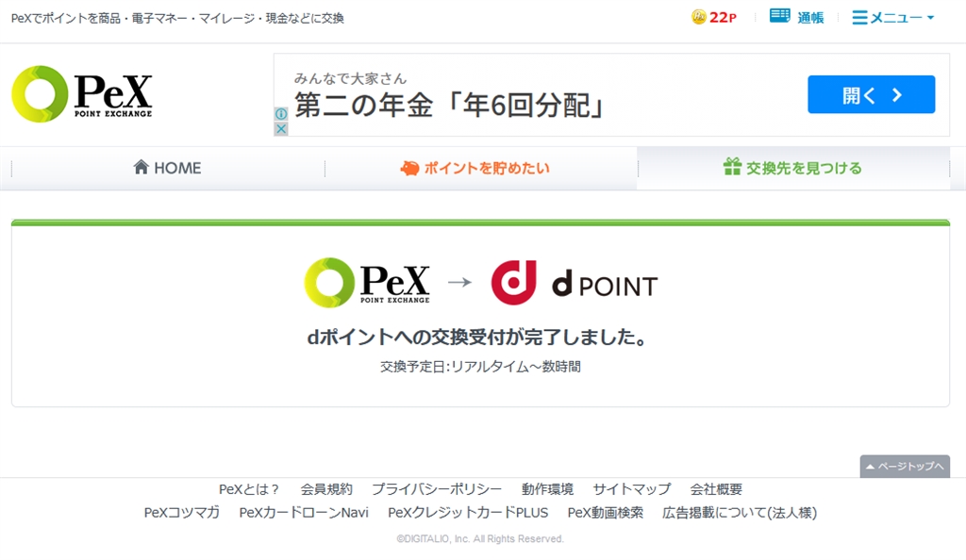Click the red d POINT logo
Screen dimensions: 966x560
514,283
